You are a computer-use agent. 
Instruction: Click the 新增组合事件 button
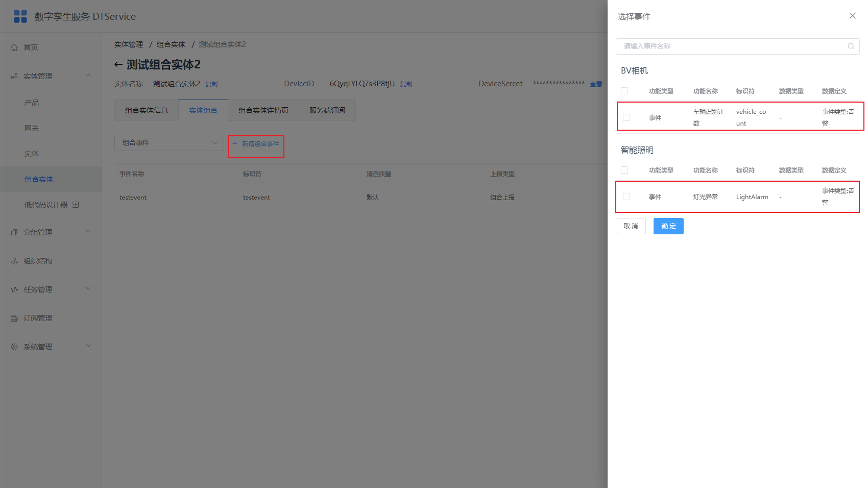(x=256, y=144)
